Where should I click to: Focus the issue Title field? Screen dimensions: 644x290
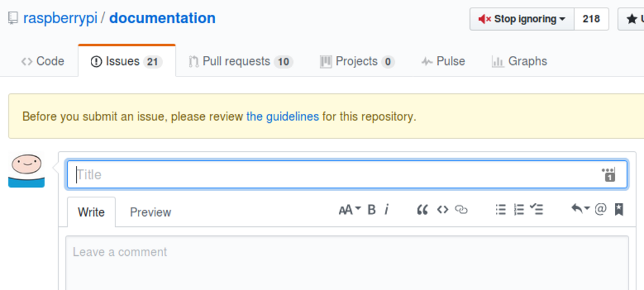tap(347, 175)
